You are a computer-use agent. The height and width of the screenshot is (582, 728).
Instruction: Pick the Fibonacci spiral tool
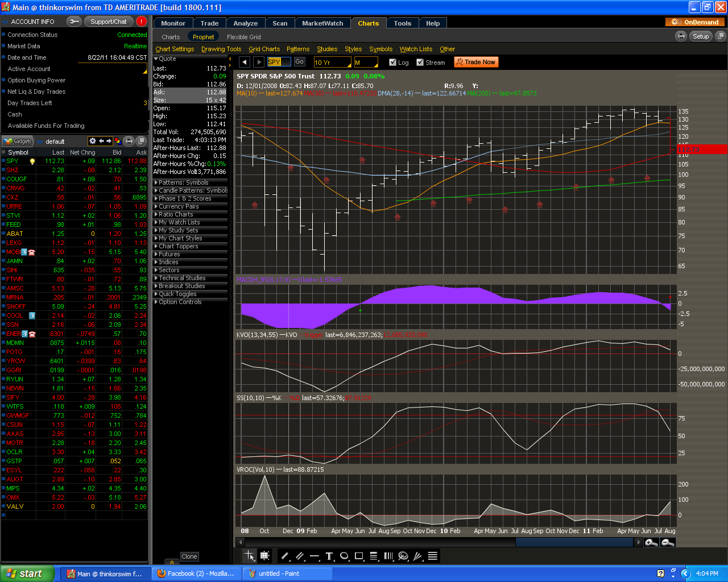coord(403,556)
